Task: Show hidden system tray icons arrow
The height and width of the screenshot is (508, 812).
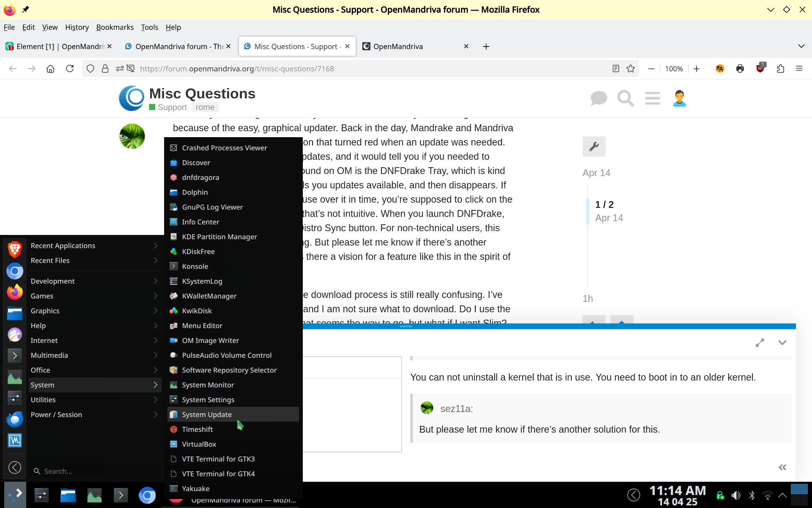Action: click(782, 495)
